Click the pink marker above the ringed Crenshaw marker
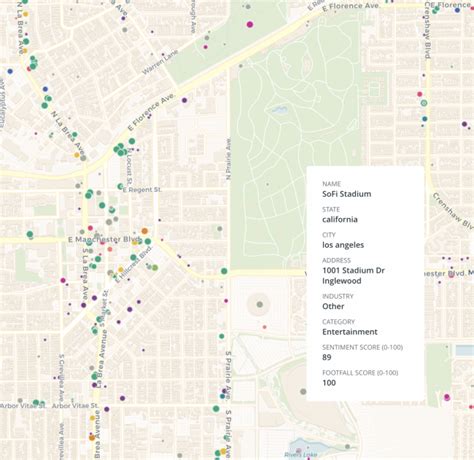The width and height of the screenshot is (474, 460). coord(420,94)
